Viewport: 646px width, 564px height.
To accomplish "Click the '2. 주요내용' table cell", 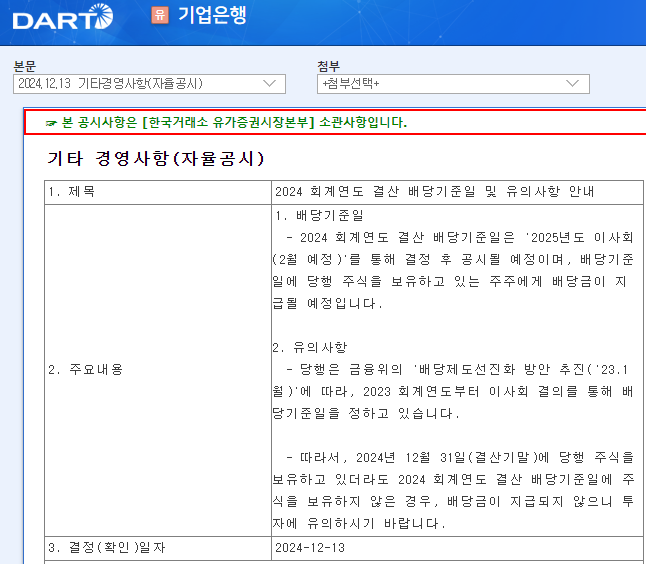I will point(158,370).
